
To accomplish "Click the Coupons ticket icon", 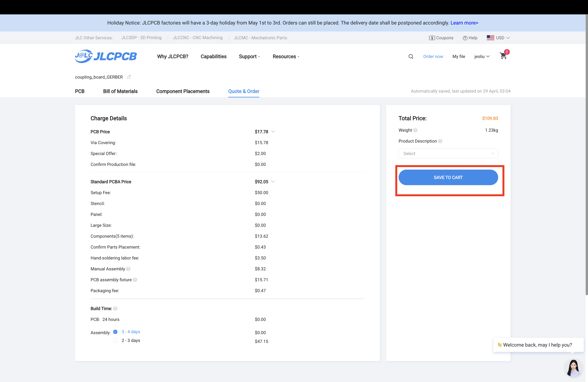I will point(432,38).
